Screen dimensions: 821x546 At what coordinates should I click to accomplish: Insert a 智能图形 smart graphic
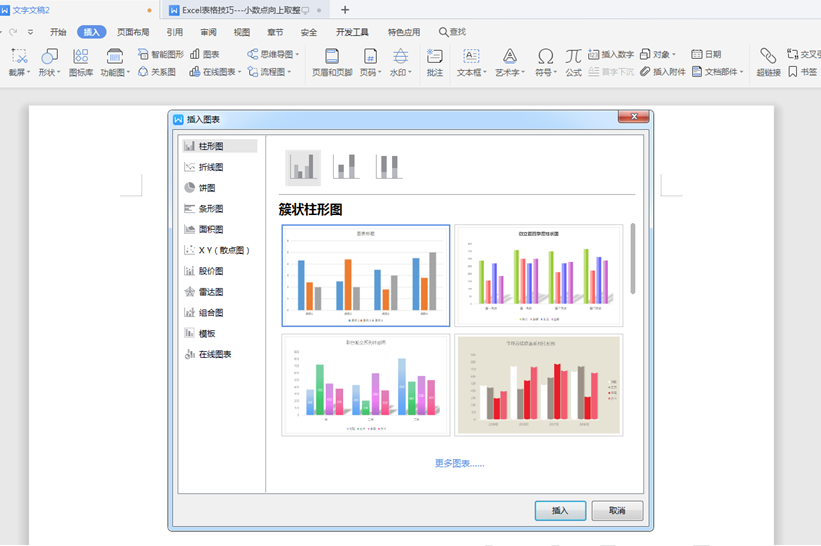pos(160,54)
